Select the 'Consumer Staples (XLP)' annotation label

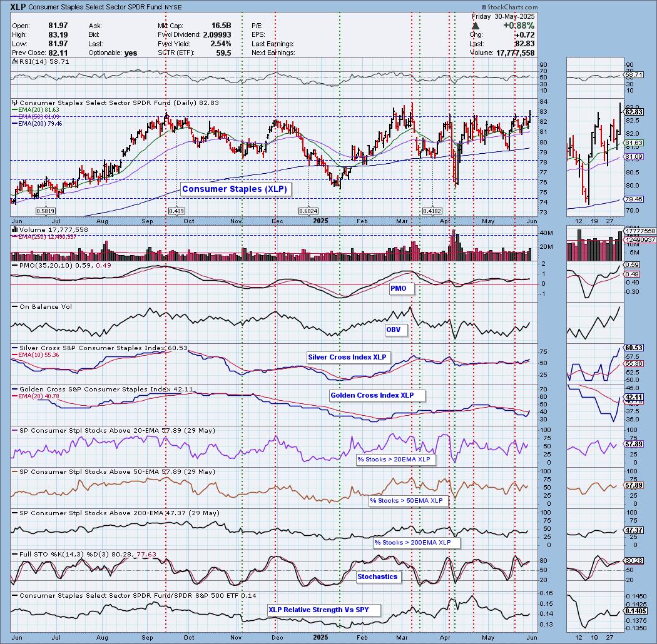235,189
